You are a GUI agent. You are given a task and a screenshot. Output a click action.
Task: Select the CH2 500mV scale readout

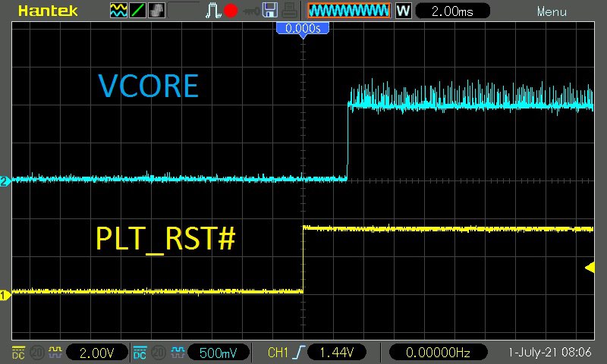pos(218,353)
